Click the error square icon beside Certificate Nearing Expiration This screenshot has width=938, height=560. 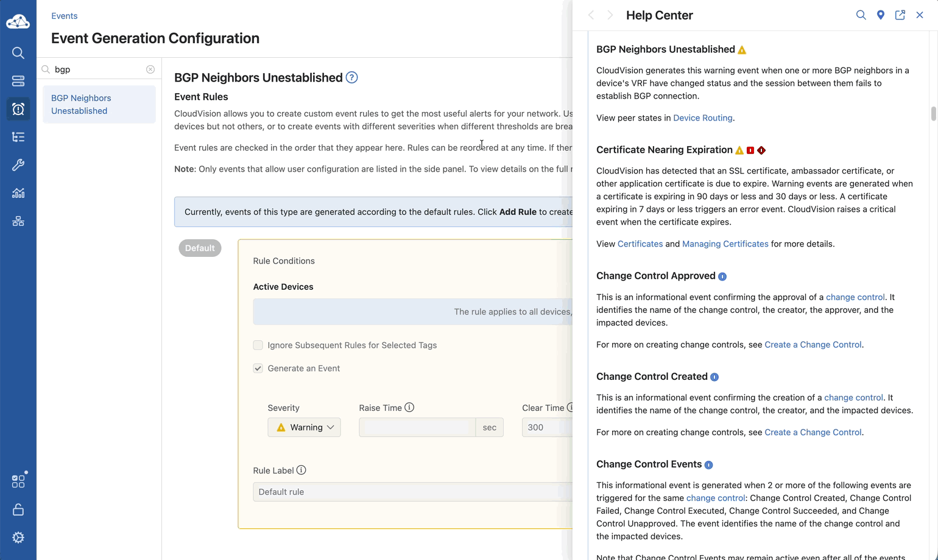coord(750,150)
